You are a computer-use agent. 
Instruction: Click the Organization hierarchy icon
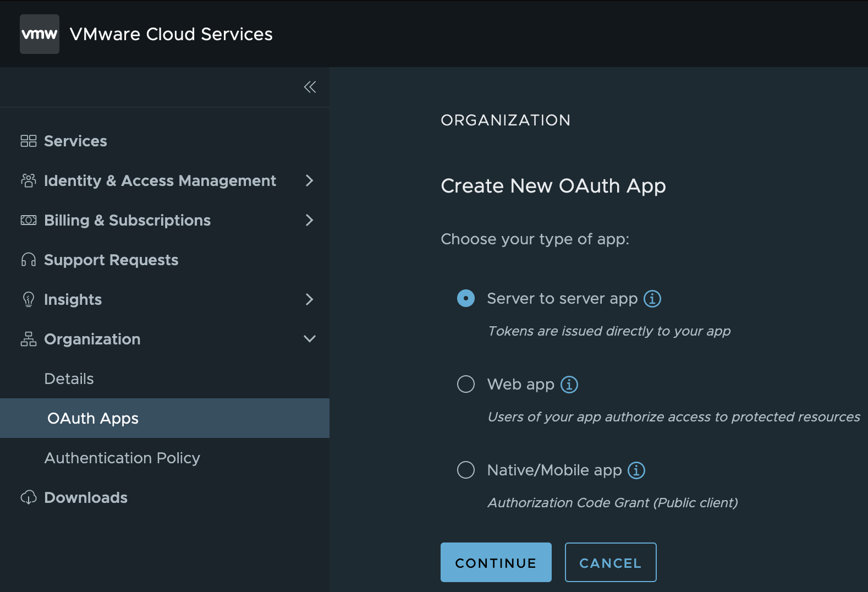pyautogui.click(x=29, y=339)
